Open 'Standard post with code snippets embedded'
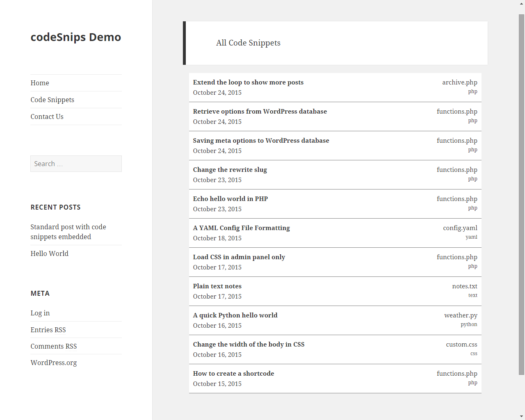This screenshot has width=525, height=420. tap(68, 232)
